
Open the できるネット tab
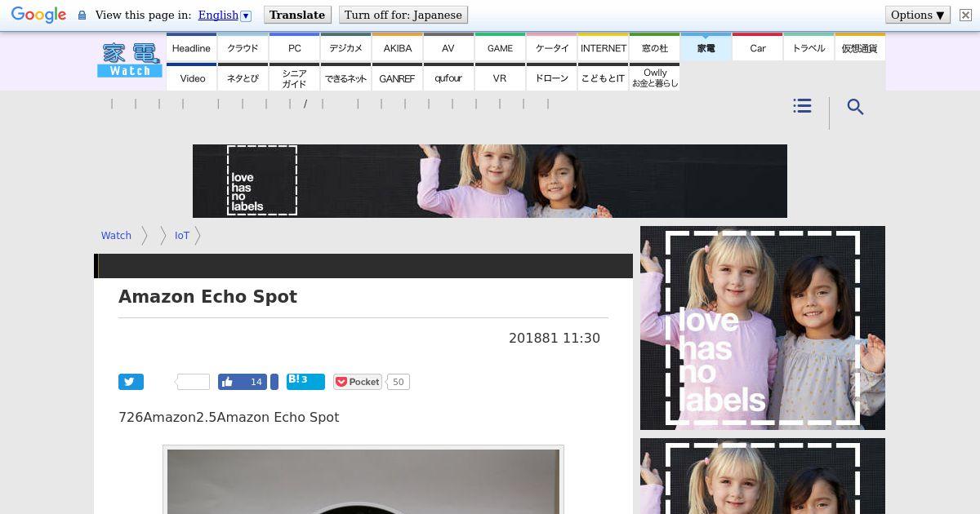click(345, 78)
